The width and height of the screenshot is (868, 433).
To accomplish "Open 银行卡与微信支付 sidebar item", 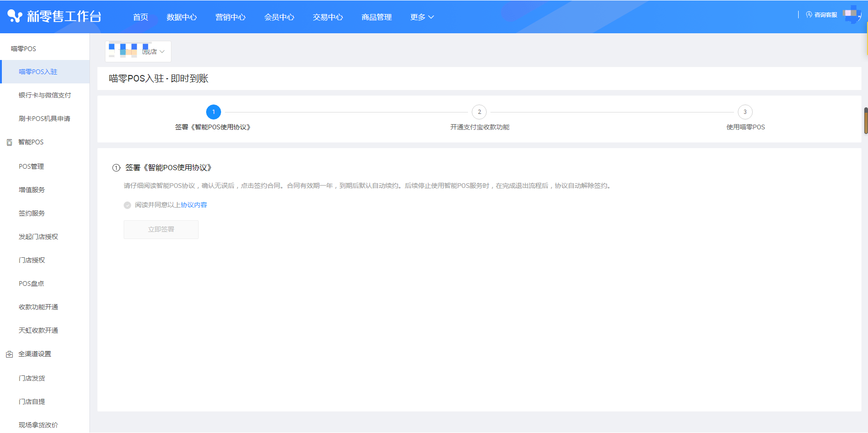I will click(45, 95).
